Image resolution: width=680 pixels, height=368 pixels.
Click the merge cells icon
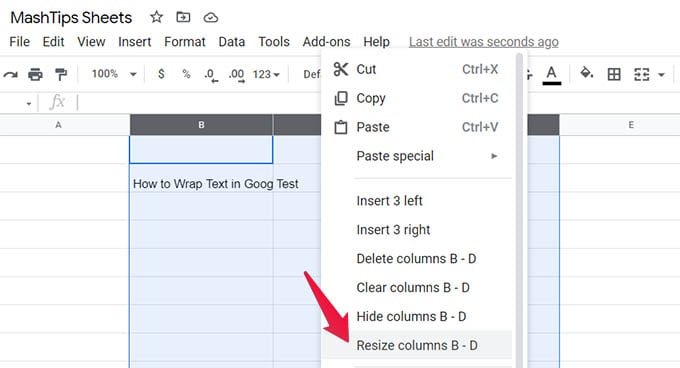coord(641,75)
